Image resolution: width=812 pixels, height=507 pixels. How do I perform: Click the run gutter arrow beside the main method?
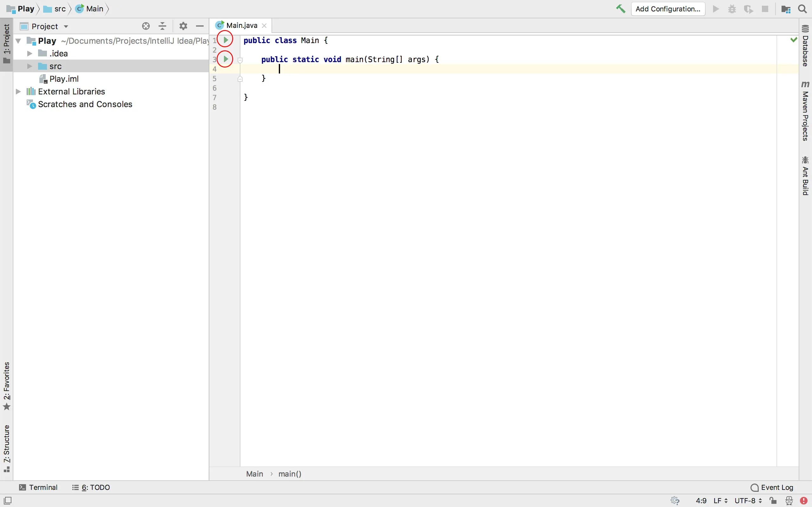pyautogui.click(x=226, y=59)
